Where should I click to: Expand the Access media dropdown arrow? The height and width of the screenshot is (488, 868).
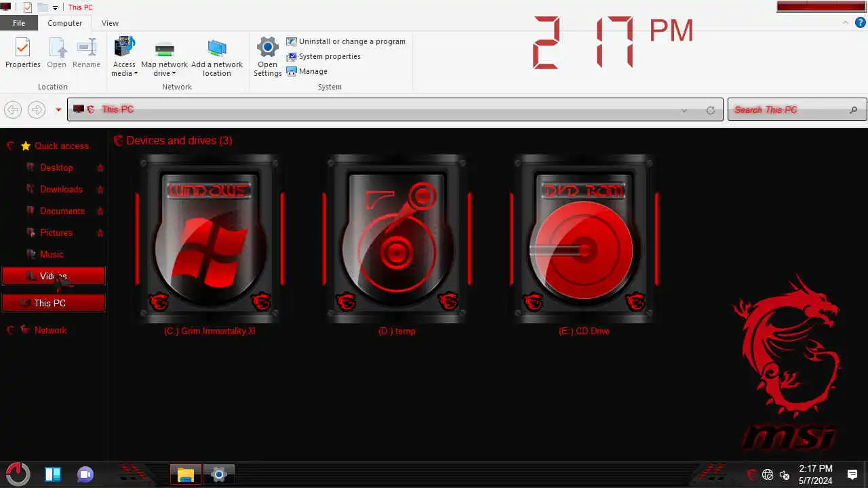pos(135,74)
